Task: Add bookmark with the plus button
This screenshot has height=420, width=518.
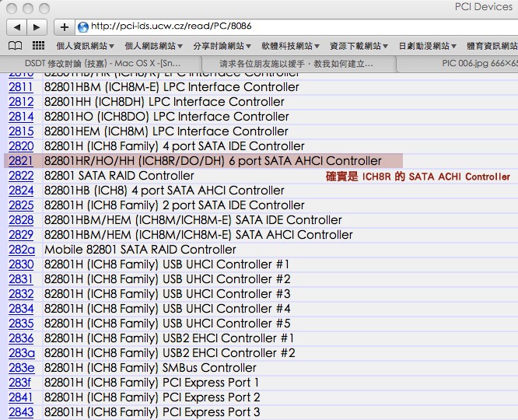Action: click(x=65, y=26)
